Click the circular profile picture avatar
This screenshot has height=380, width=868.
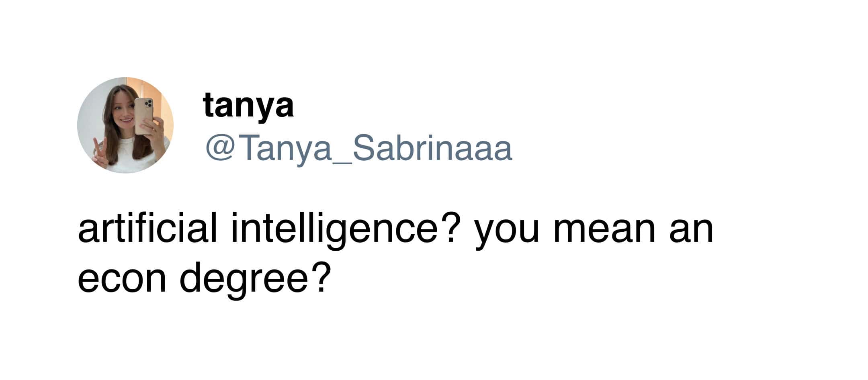pyautogui.click(x=125, y=125)
